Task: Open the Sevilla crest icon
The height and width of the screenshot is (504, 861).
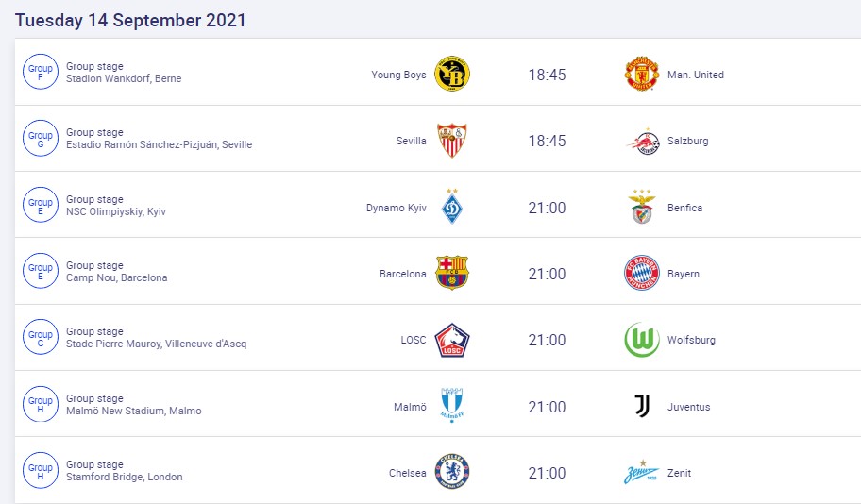Action: tap(452, 141)
